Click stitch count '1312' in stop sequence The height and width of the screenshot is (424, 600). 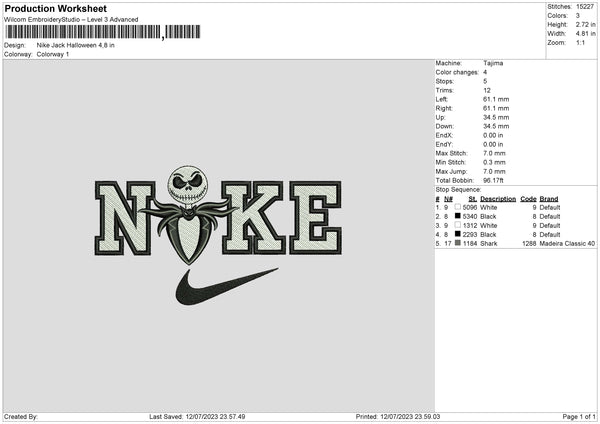tap(470, 225)
